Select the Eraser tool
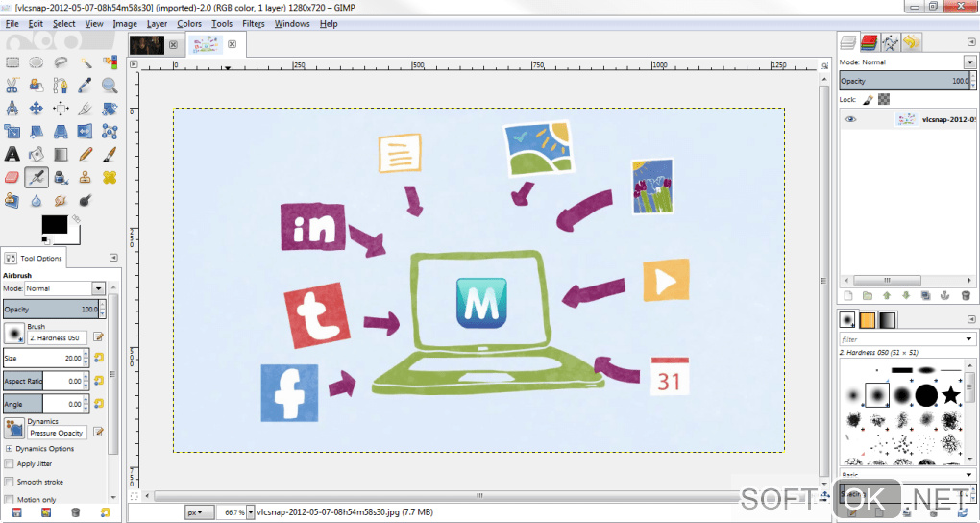This screenshot has height=523, width=980. point(12,178)
